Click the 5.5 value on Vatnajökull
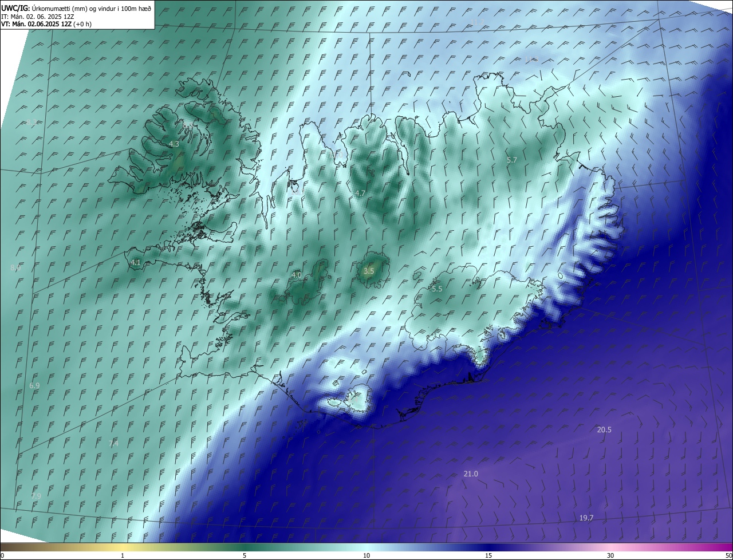The height and width of the screenshot is (560, 733). pyautogui.click(x=437, y=289)
